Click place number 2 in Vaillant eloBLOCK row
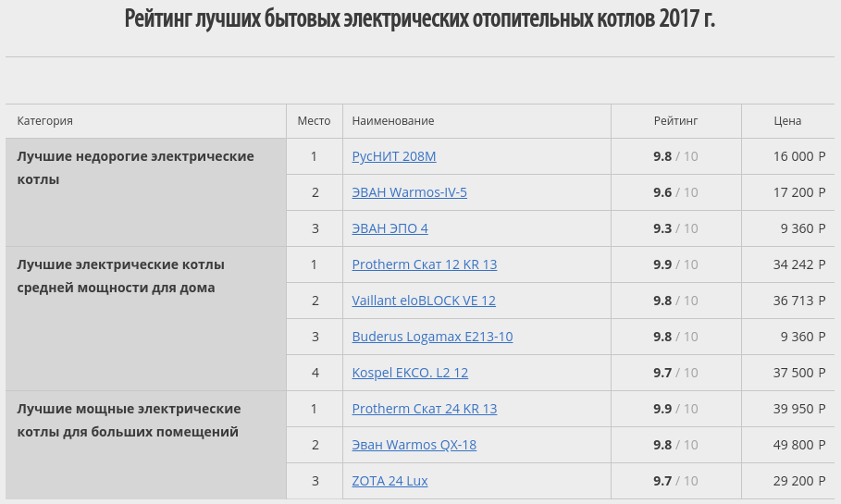Viewport: 841px width, 504px height. pos(315,301)
